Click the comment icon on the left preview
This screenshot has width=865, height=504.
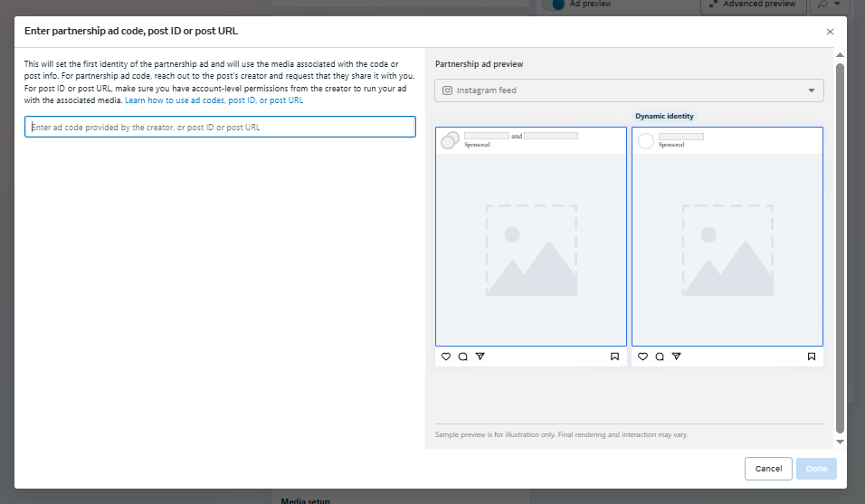click(462, 357)
